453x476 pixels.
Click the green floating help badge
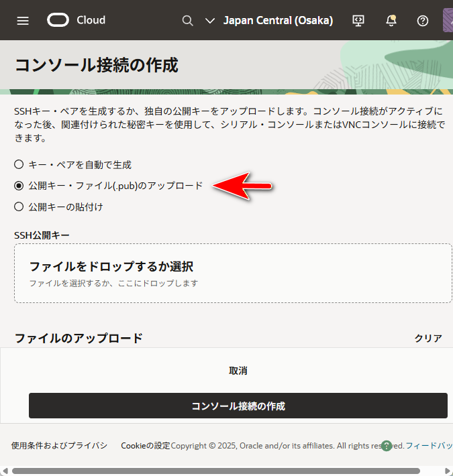[386, 446]
